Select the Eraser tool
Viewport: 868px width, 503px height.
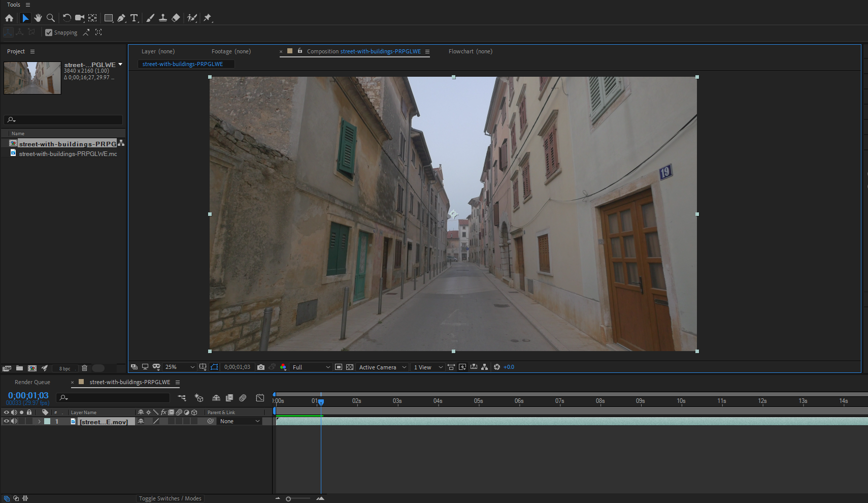[176, 18]
